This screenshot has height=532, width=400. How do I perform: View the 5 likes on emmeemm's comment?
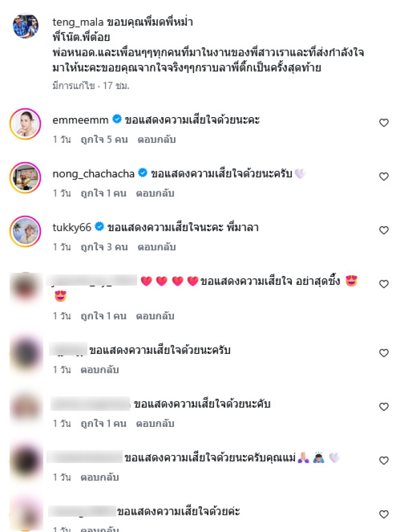tap(104, 140)
